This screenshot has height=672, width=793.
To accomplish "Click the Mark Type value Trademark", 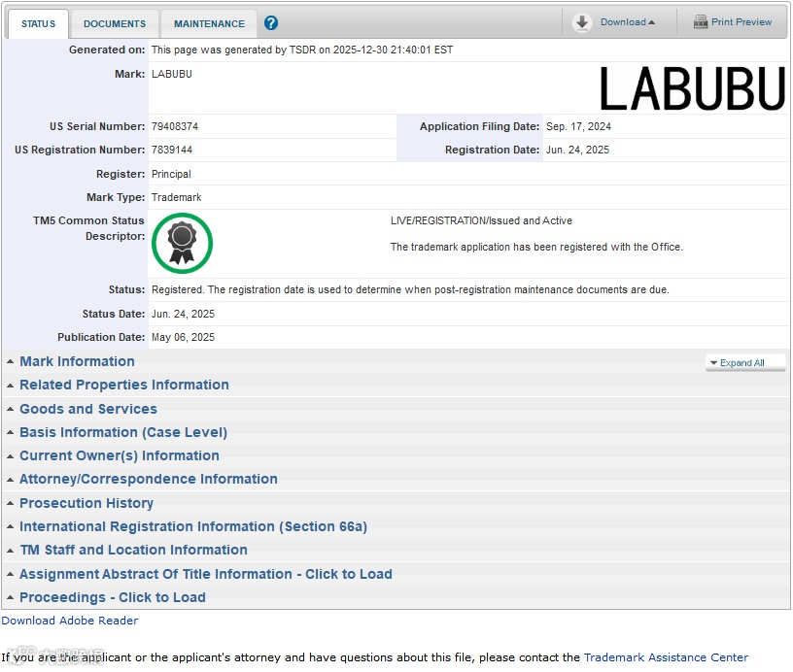I will [x=176, y=197].
